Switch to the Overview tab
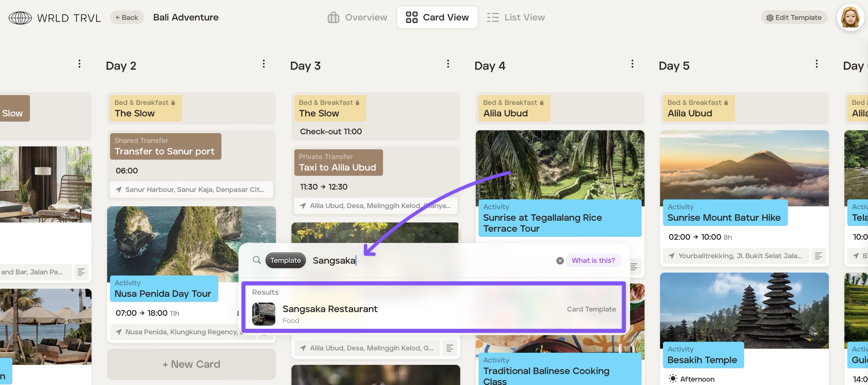The height and width of the screenshot is (385, 868). [x=357, y=17]
